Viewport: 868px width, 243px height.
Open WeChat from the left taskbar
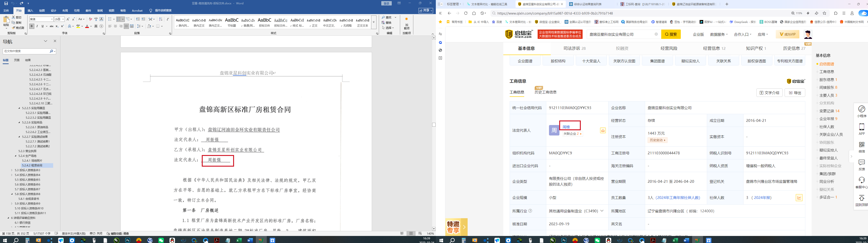(161, 240)
